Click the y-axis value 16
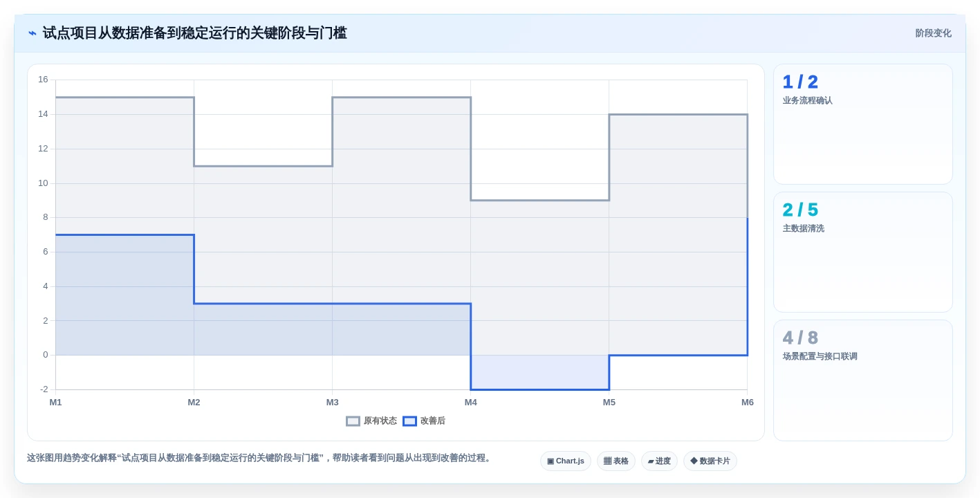This screenshot has width=980, height=498. tap(43, 80)
